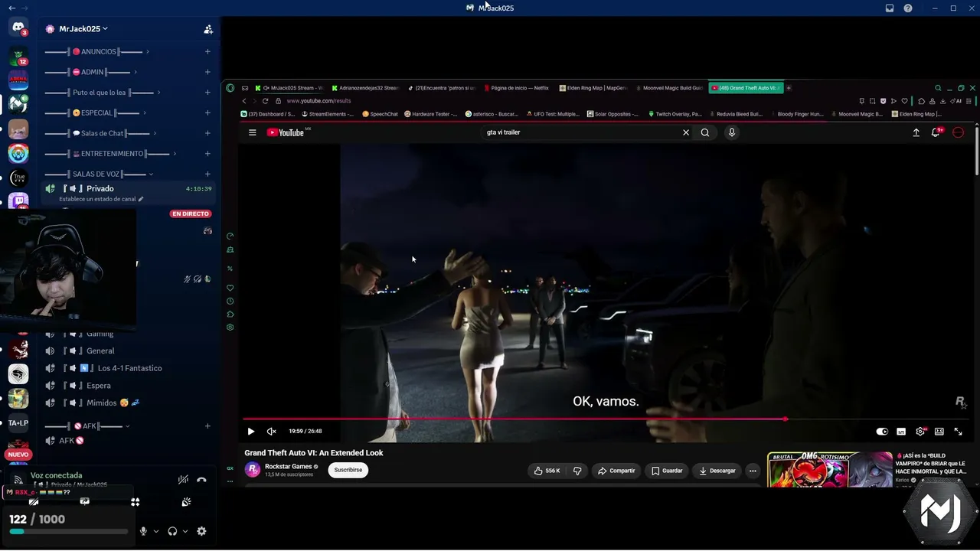Image resolution: width=980 pixels, height=551 pixels.
Task: Save video with the Guardar button
Action: click(x=667, y=471)
